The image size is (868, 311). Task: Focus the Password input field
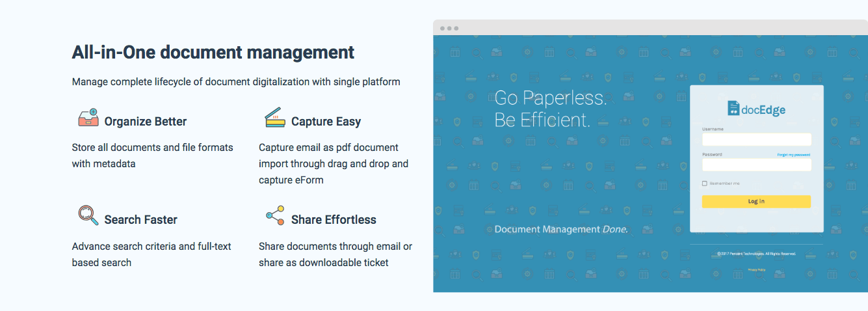(756, 165)
